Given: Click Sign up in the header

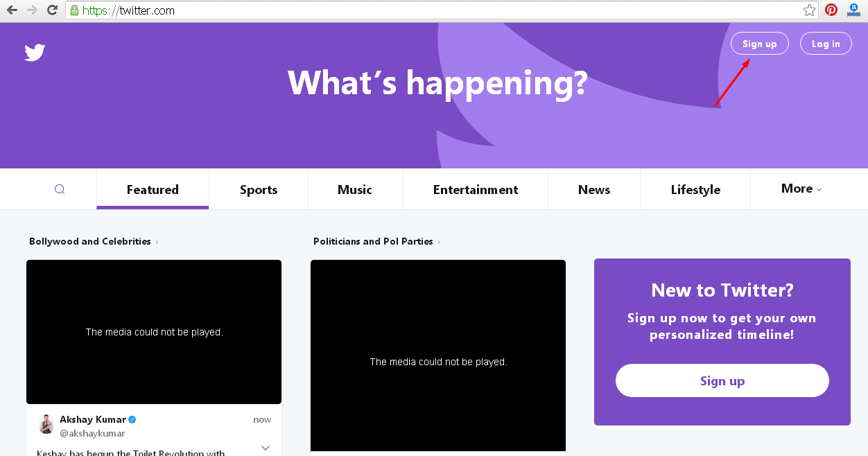Looking at the screenshot, I should click(759, 44).
